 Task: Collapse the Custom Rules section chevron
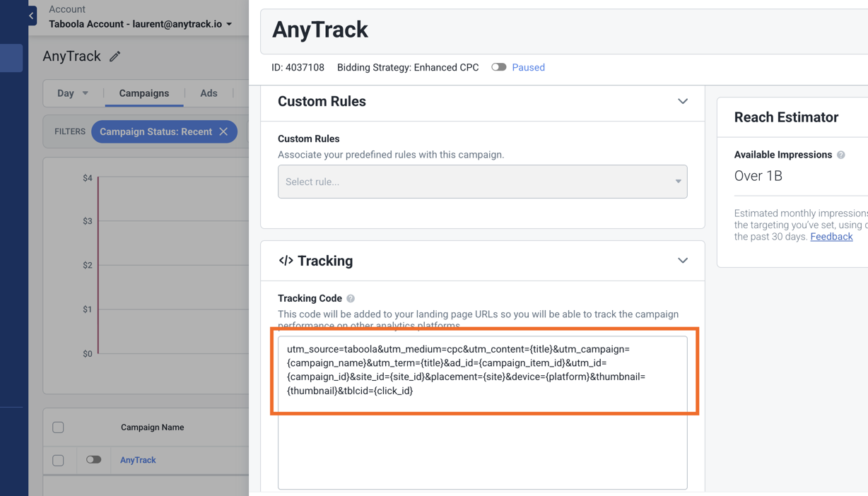[683, 102]
